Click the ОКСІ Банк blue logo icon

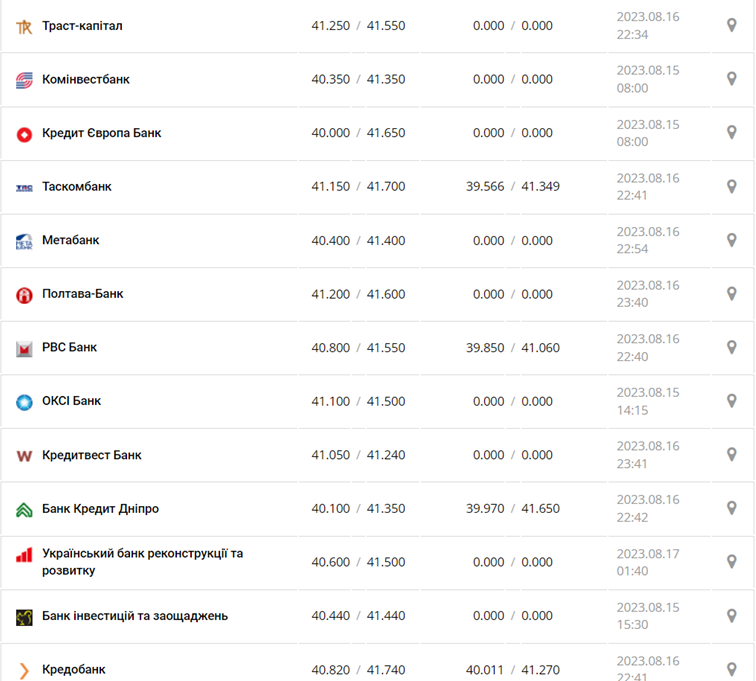pos(24,402)
